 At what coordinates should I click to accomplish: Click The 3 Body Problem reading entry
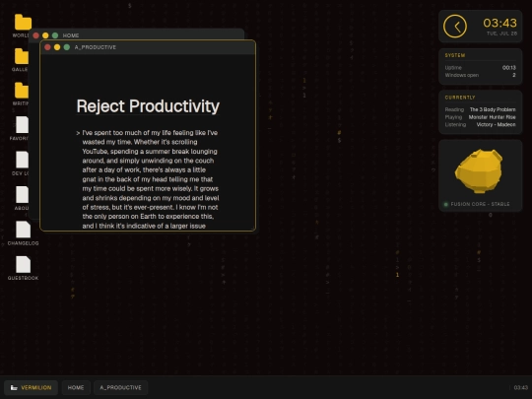(x=493, y=109)
